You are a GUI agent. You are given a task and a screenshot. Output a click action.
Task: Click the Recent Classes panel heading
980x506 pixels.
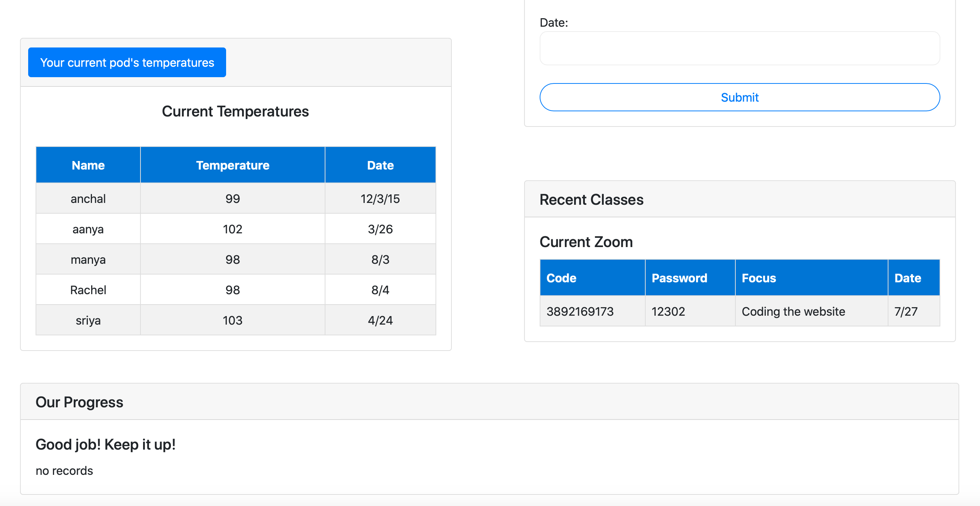point(591,200)
